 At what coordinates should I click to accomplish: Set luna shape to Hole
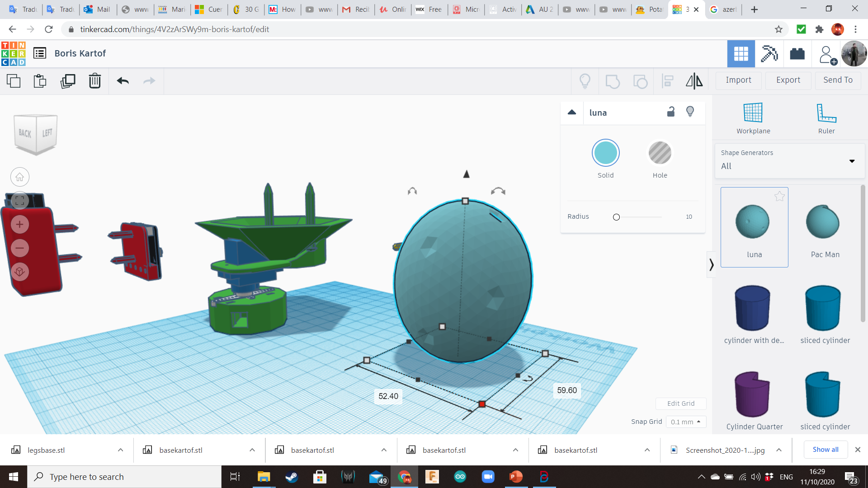coord(660,153)
